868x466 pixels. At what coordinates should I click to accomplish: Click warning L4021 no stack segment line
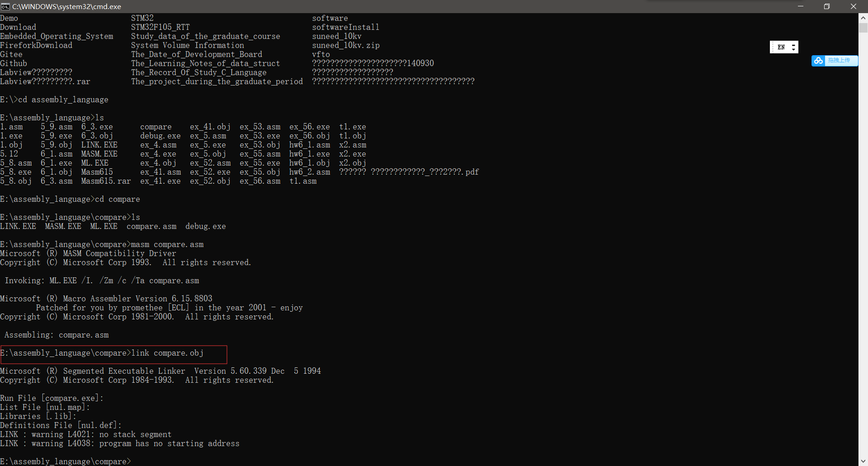coord(86,434)
